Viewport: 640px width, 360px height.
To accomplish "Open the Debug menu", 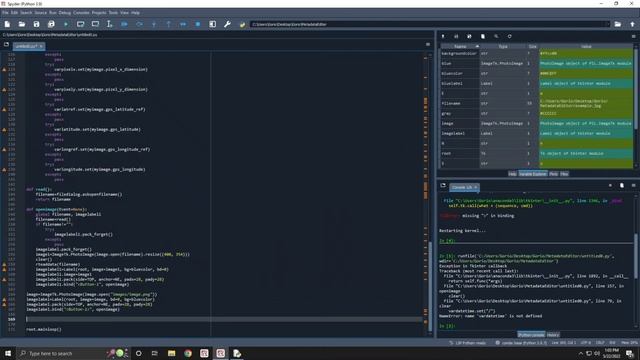I will [64, 13].
